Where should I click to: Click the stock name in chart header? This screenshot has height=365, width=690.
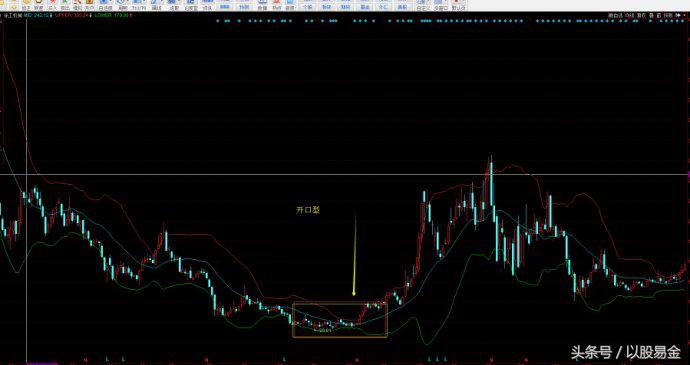(x=13, y=15)
